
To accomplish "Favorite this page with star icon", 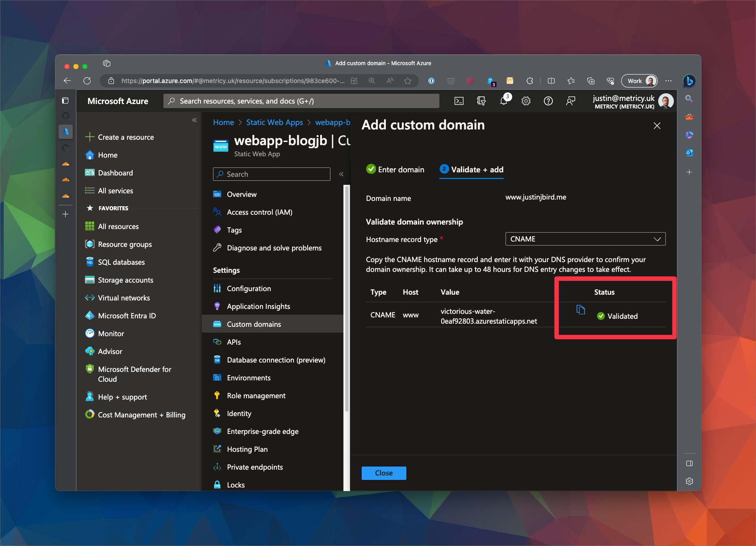I will [407, 81].
